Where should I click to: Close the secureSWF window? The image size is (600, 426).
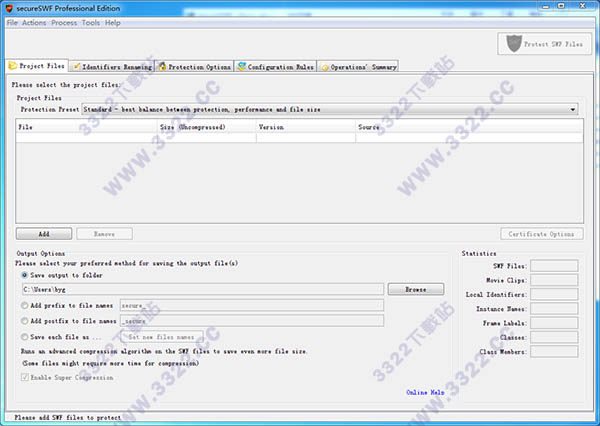pyautogui.click(x=582, y=6)
